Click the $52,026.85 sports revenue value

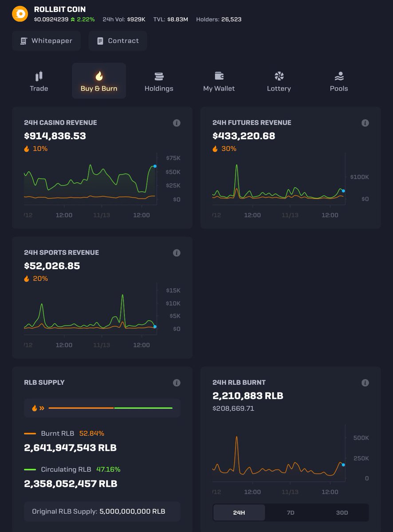tap(52, 266)
